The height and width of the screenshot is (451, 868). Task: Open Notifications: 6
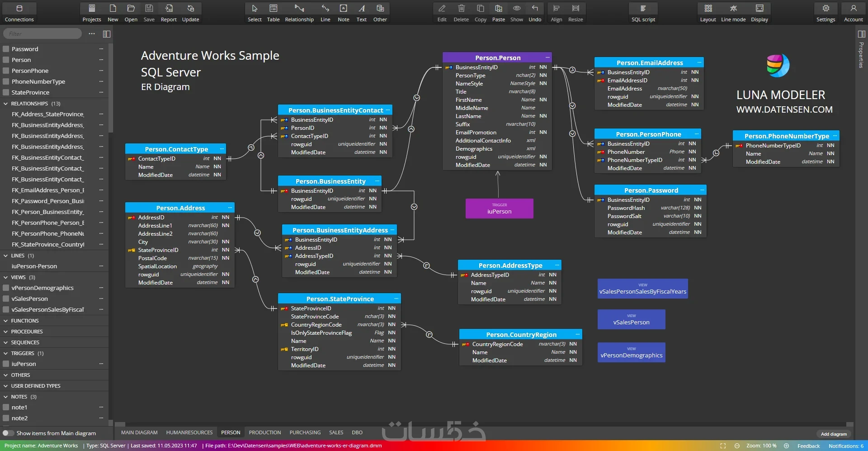(846, 446)
